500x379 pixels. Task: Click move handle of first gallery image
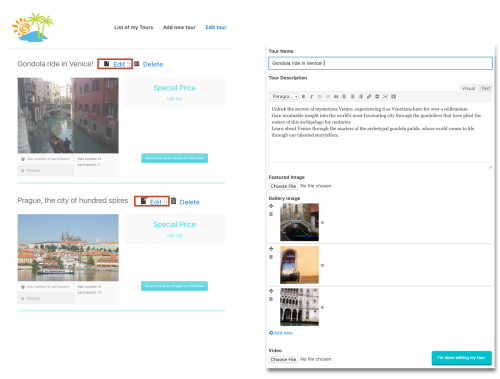(x=271, y=206)
